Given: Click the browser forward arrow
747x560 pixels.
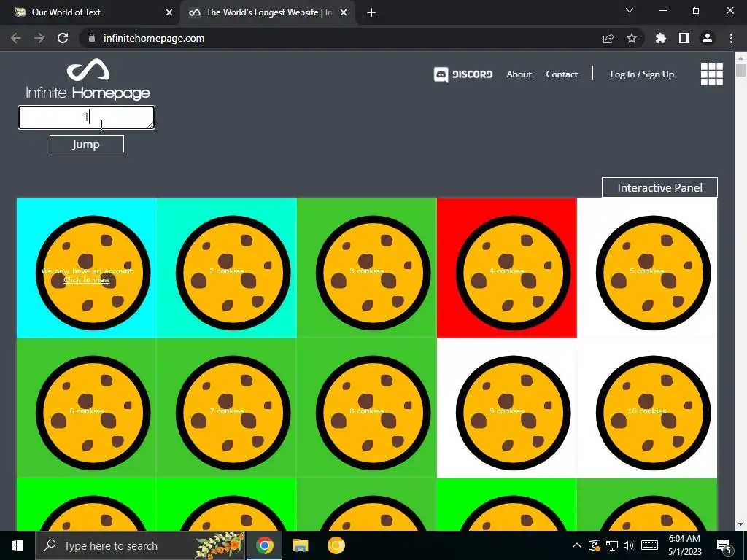Looking at the screenshot, I should [39, 38].
